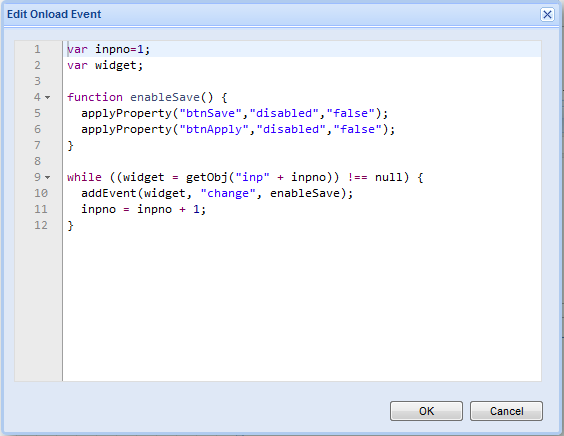Click "addEvent" call on line 10
The height and width of the screenshot is (436, 564).
pos(109,194)
